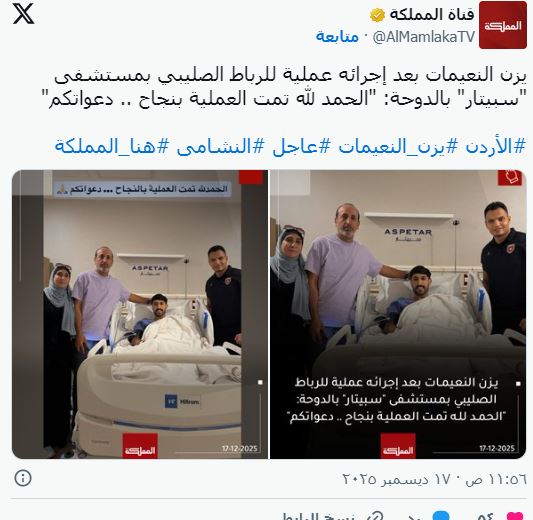Open the left hospital bed photo
The image size is (533, 520).
[x=140, y=314]
